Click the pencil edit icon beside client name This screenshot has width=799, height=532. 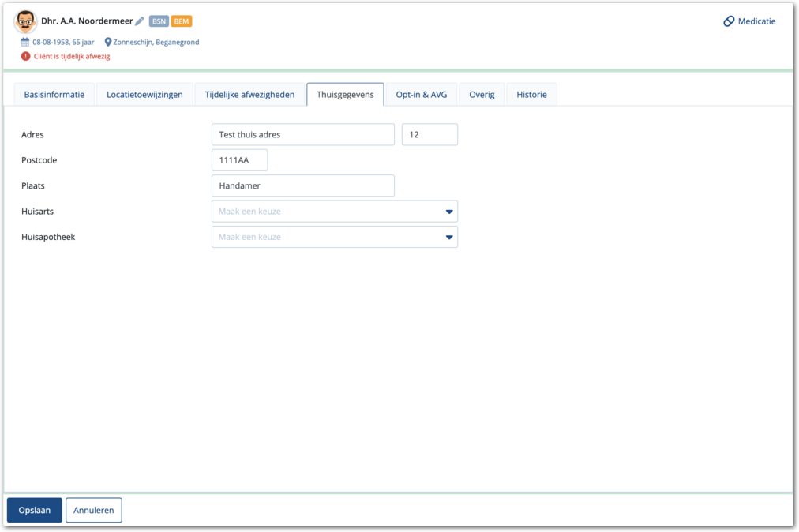140,21
